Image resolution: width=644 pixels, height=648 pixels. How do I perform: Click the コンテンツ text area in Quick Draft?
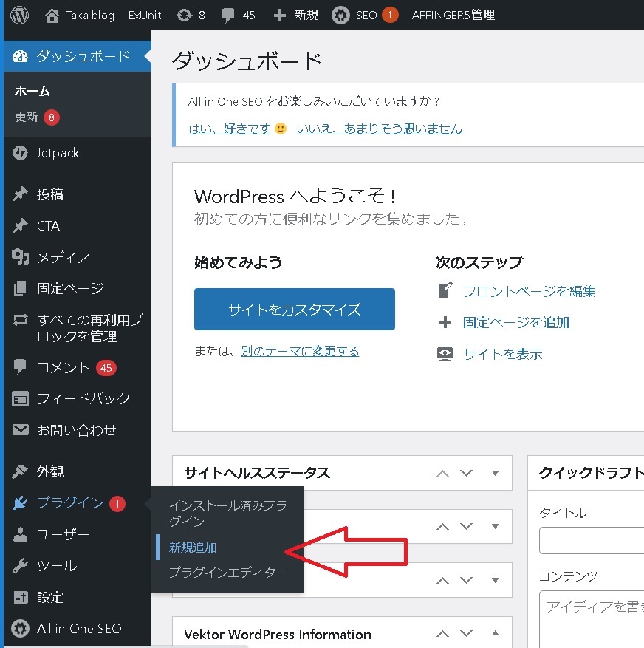point(592,619)
